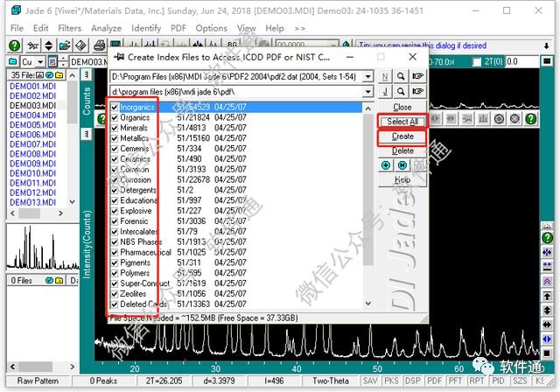
Task: Click the black down arrow at tip bar end
Action: [547, 46]
